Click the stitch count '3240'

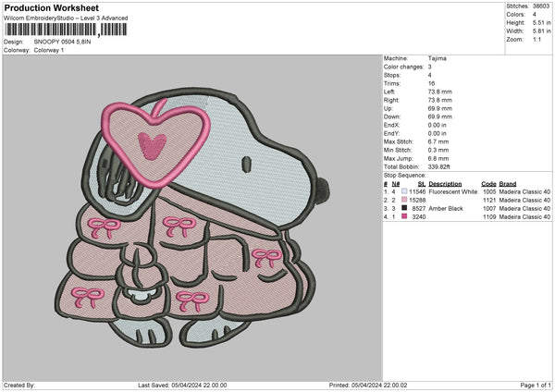[x=419, y=217]
